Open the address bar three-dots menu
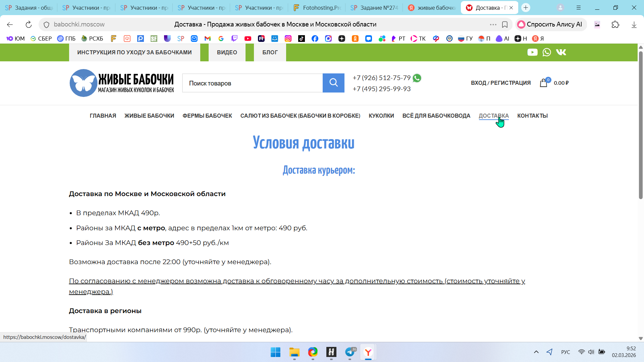The width and height of the screenshot is (644, 362). tap(493, 24)
